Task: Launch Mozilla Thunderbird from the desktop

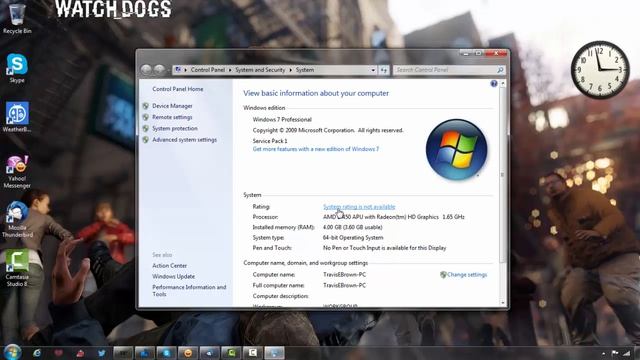Action: coord(17,220)
